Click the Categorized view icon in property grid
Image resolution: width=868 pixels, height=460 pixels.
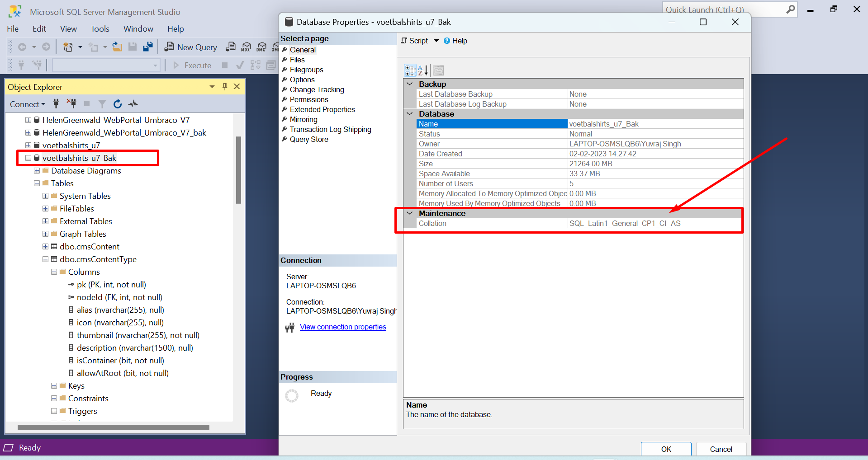coord(410,70)
